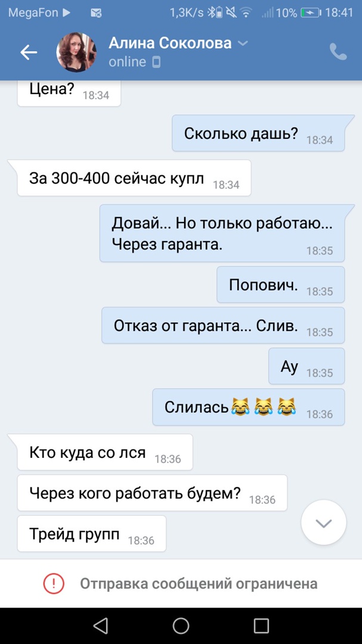Image resolution: width=362 pixels, height=644 pixels.
Task: Jump to latest messages with down-arrow button
Action: tap(324, 522)
